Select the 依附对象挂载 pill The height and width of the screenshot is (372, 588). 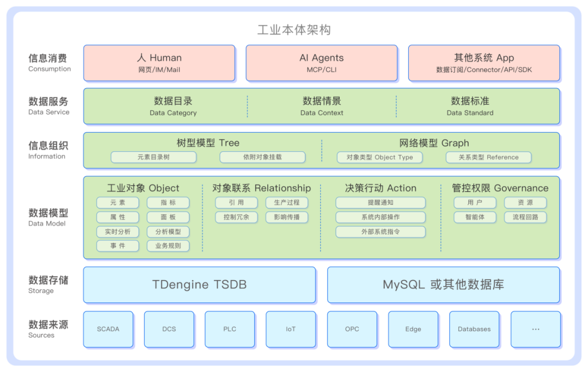pos(262,157)
